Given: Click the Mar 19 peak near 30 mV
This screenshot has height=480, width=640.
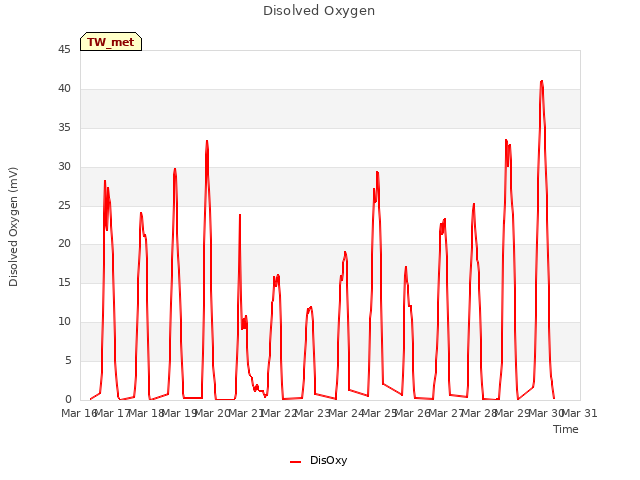Looking at the screenshot, I should pos(175,169).
